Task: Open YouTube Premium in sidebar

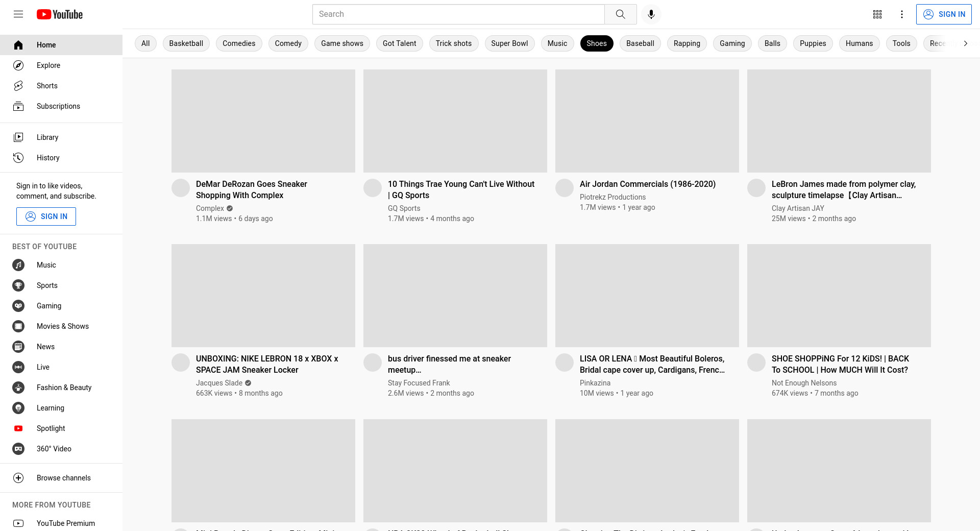Action: [61, 523]
